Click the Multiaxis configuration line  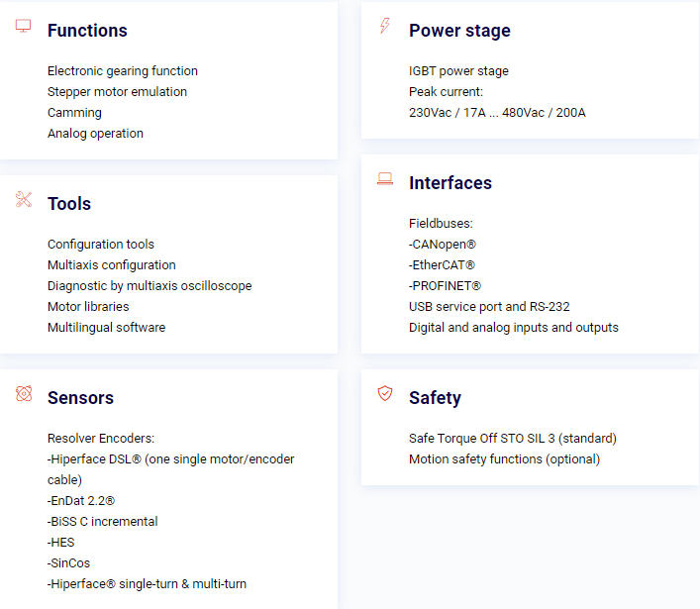[112, 265]
